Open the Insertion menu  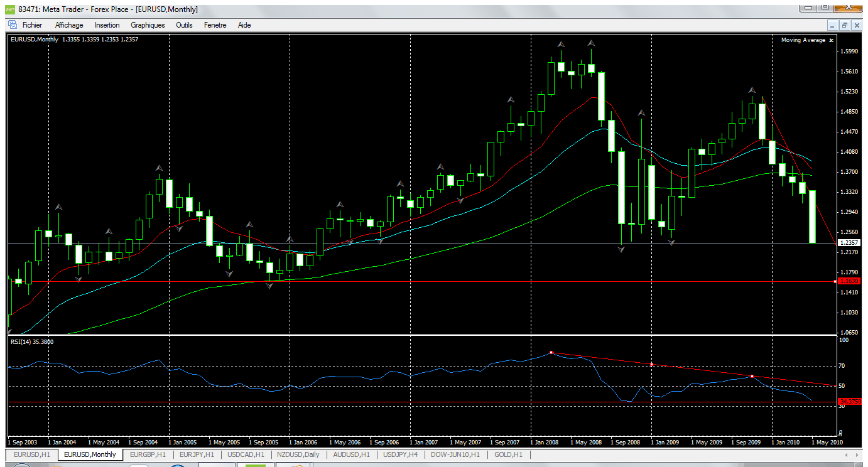(107, 25)
